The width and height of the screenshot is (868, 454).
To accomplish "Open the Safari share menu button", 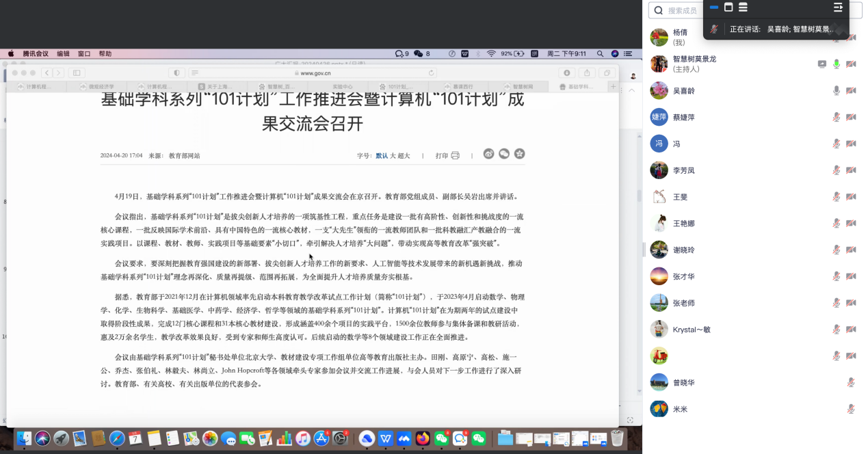I will pyautogui.click(x=586, y=73).
